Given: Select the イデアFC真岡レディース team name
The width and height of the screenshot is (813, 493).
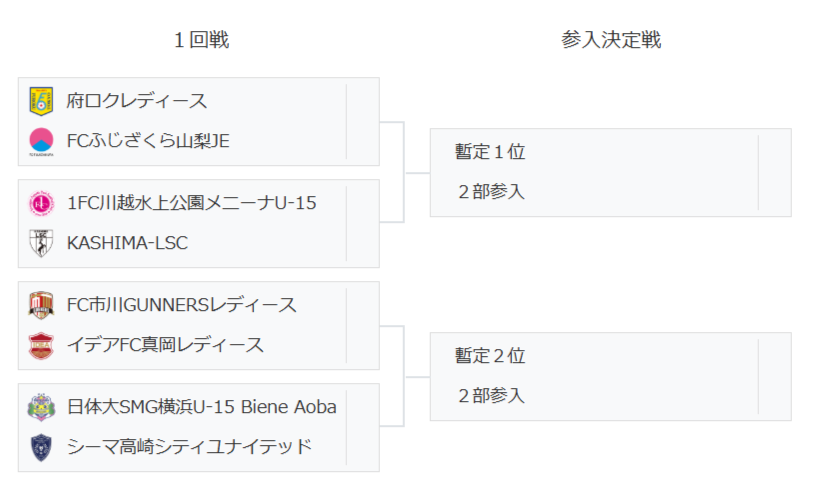Looking at the screenshot, I should pyautogui.click(x=165, y=345).
